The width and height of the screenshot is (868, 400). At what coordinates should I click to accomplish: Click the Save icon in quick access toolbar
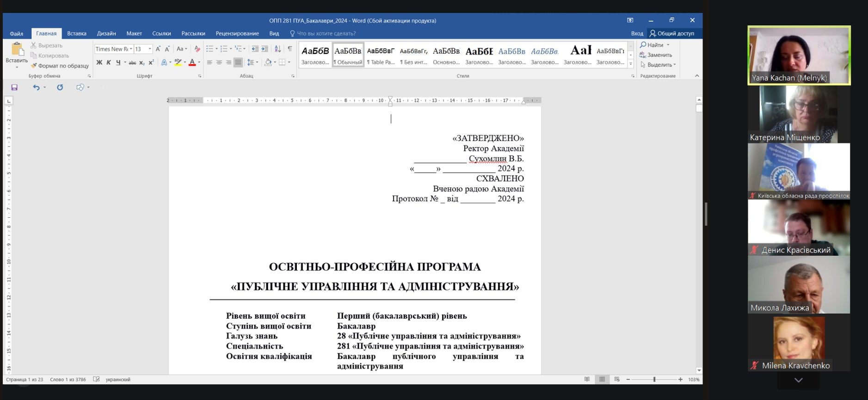14,87
